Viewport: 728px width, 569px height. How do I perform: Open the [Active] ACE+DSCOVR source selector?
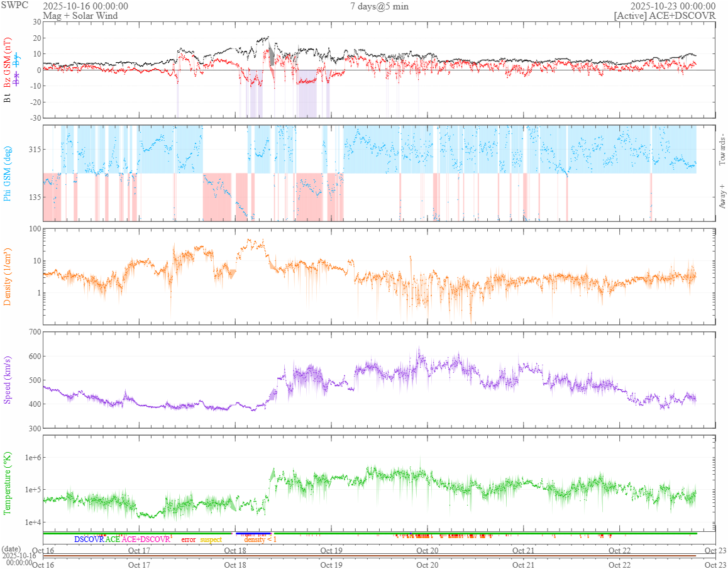[665, 16]
